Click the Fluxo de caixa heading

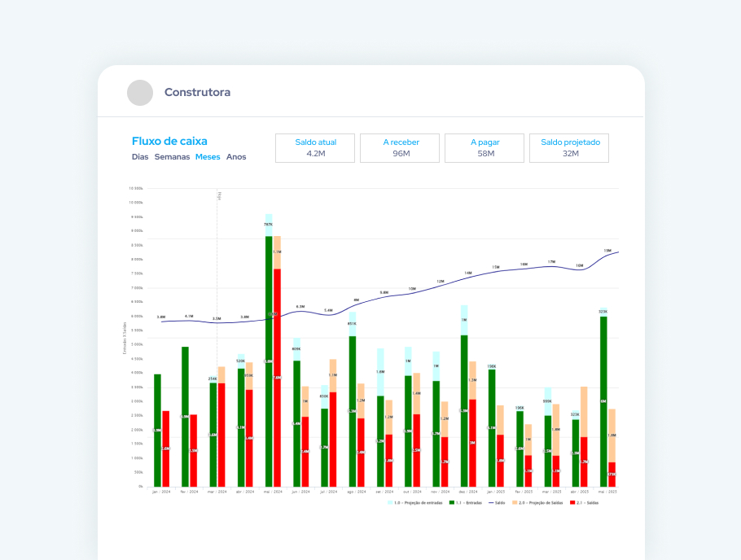pyautogui.click(x=169, y=142)
